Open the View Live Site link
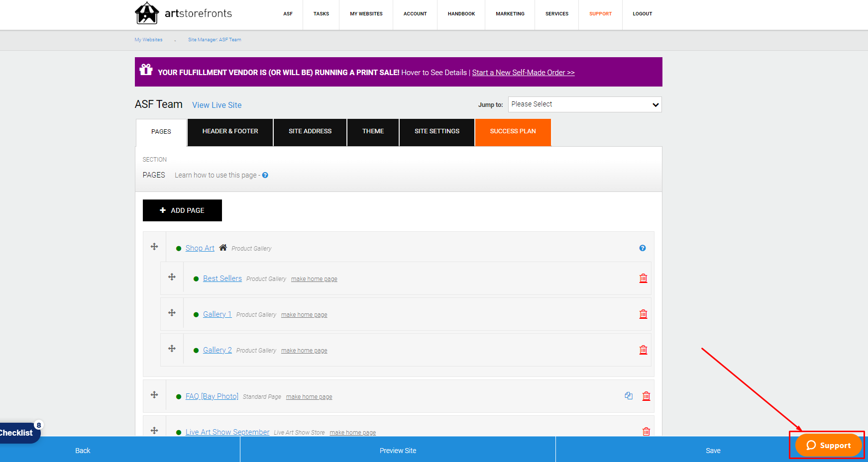Screen dimensions: 868x462 217,105
